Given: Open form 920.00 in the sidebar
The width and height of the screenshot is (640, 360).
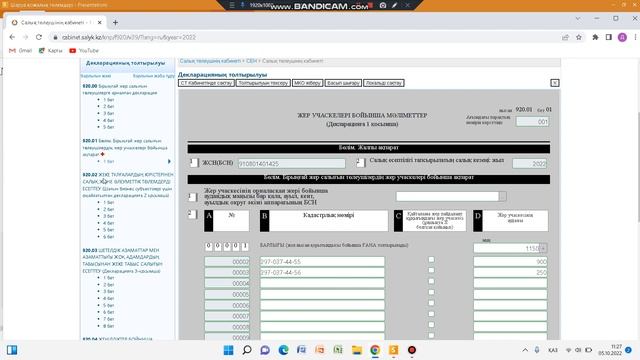Looking at the screenshot, I should click(121, 89).
